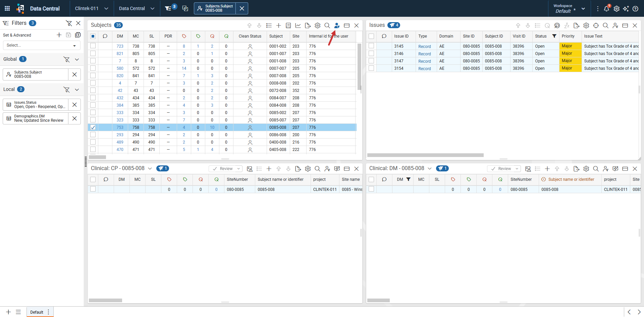Open the AI sparkle assistant
Image resolution: width=644 pixels, height=317 pixels.
coord(626,9)
